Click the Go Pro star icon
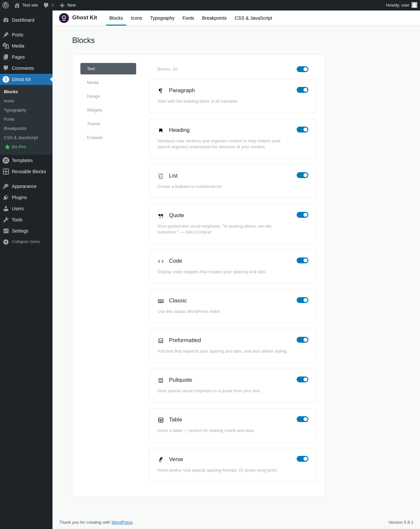This screenshot has width=420, height=529. (x=7, y=147)
